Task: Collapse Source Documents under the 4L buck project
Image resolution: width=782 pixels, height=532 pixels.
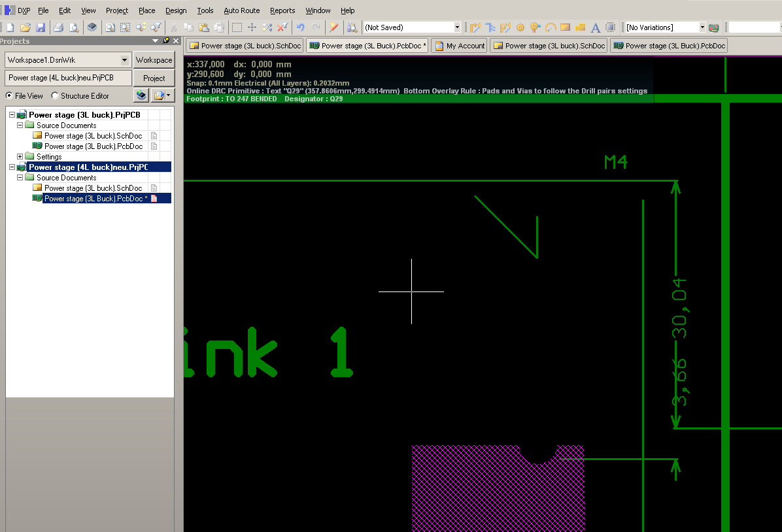Action: point(20,178)
